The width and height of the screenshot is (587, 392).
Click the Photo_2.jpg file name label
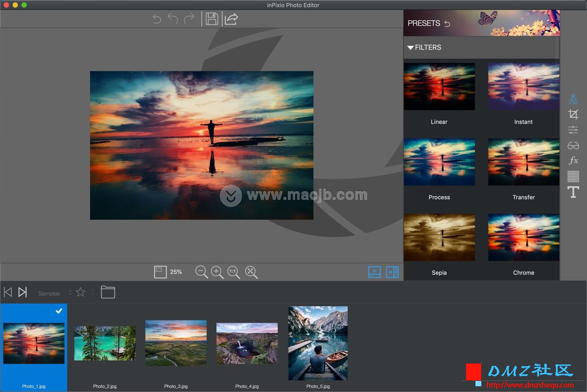[x=105, y=386]
